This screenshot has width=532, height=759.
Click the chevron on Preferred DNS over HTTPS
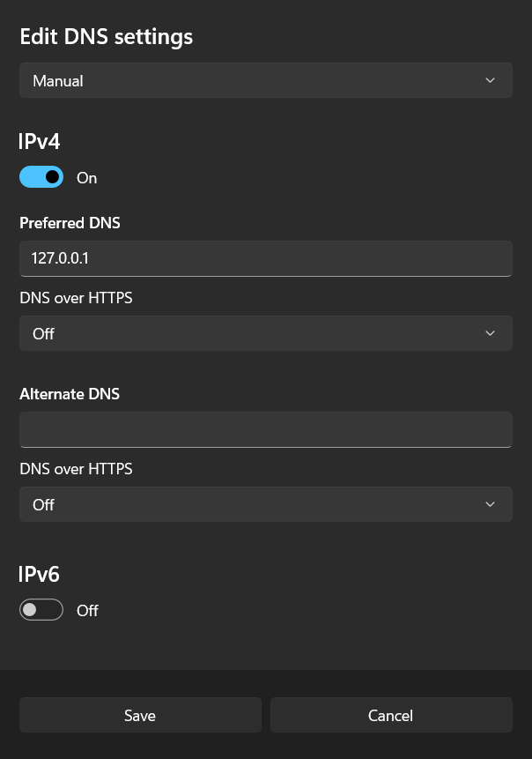pyautogui.click(x=490, y=333)
